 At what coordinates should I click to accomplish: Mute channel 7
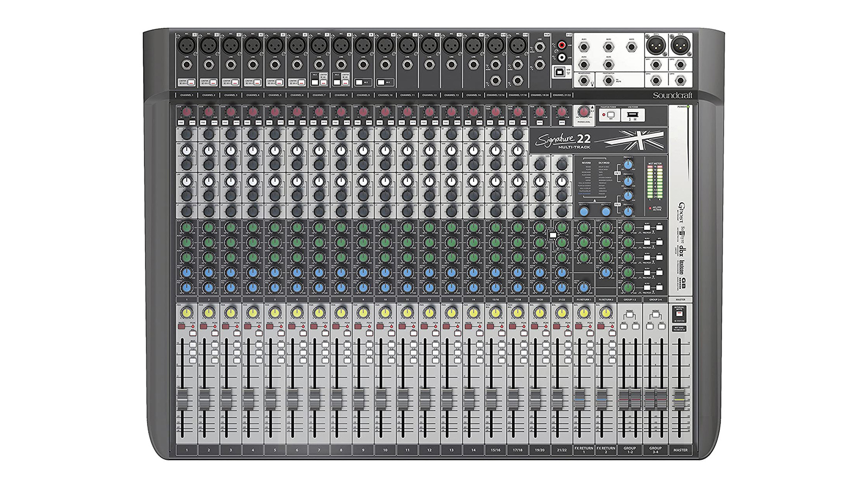(x=314, y=326)
